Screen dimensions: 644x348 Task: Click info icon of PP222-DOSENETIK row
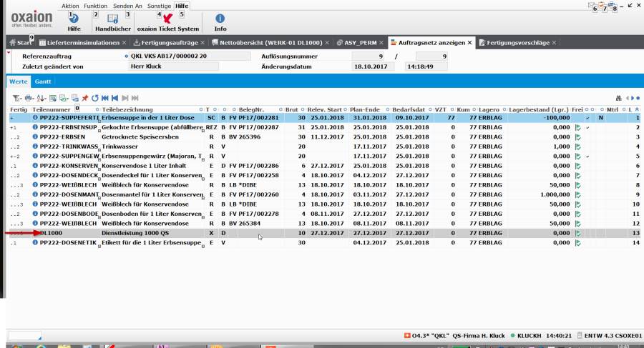(35, 242)
